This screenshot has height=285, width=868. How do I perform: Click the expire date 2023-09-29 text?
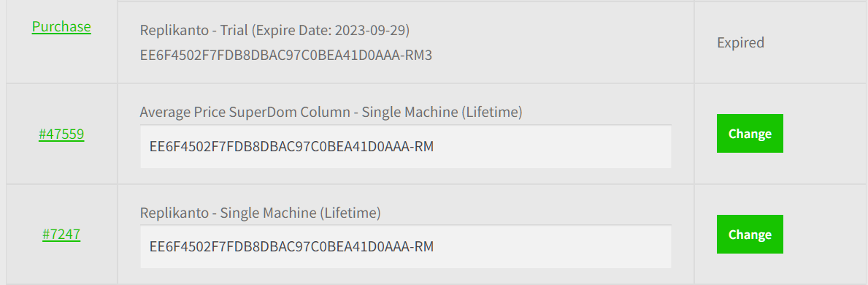click(x=370, y=30)
